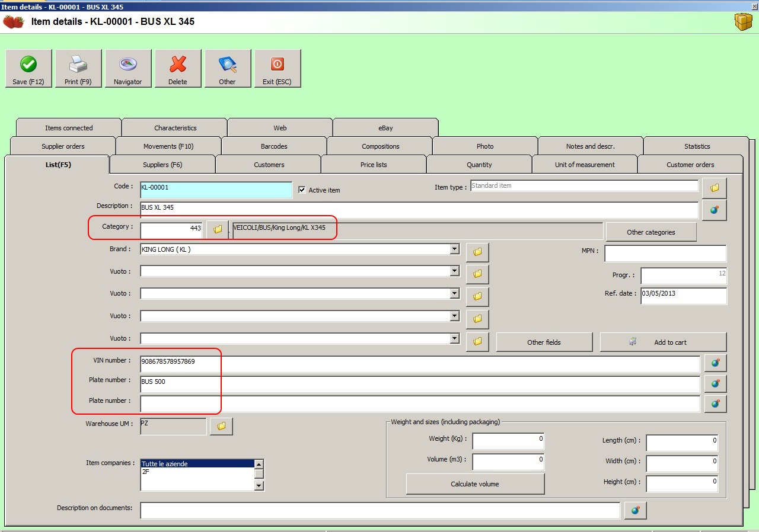Click into the Code field KL-00001

[216, 190]
